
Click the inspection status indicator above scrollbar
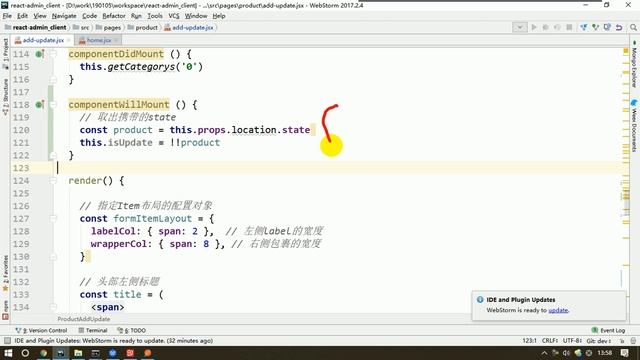click(x=626, y=51)
